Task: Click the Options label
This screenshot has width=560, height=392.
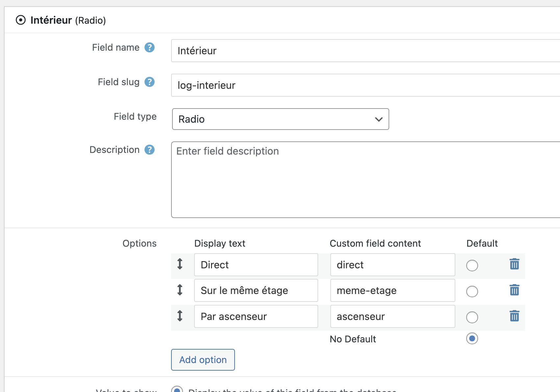Action: pyautogui.click(x=140, y=243)
